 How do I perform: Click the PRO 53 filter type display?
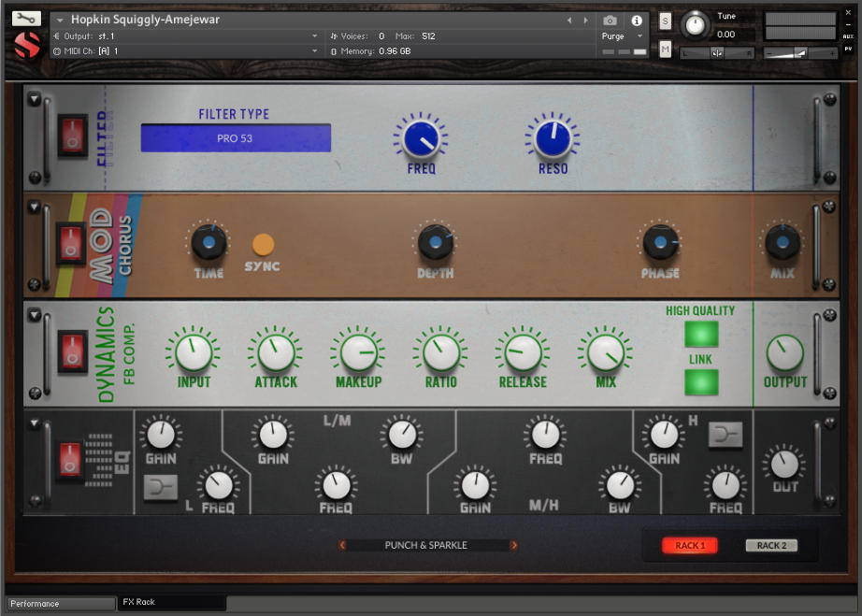click(236, 136)
